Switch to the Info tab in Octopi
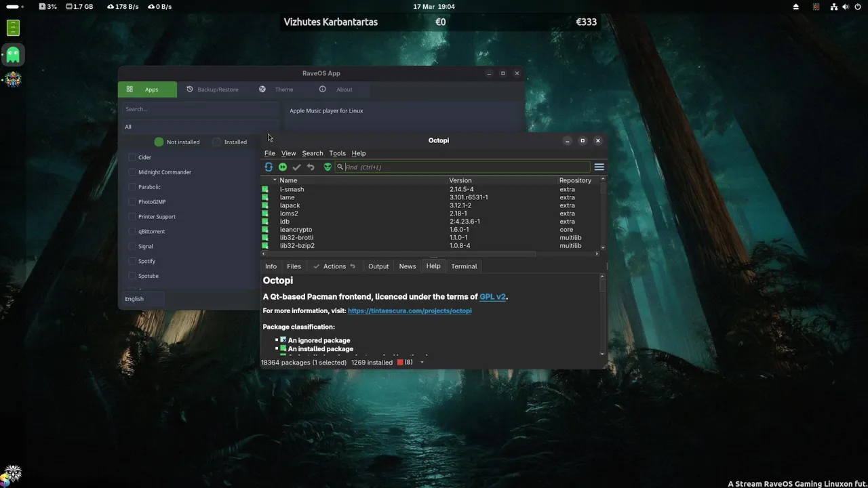The image size is (868, 488). (271, 266)
